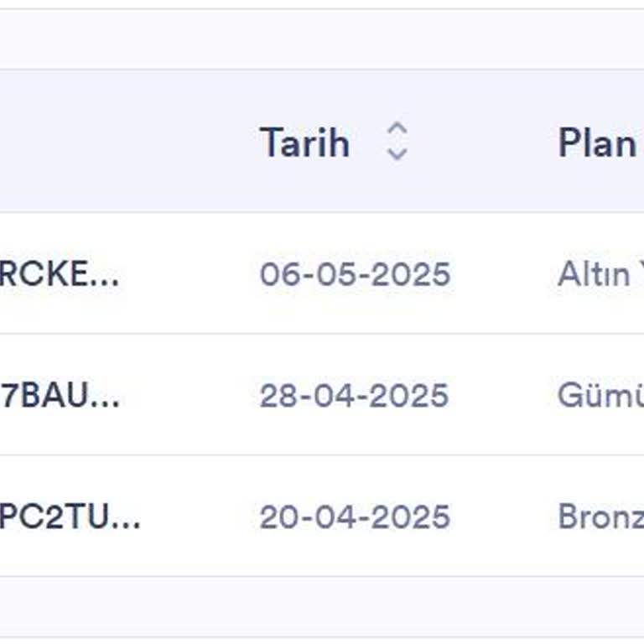The width and height of the screenshot is (644, 644).
Task: Click the table footer strip below last row
Action: pyautogui.click(x=322, y=605)
